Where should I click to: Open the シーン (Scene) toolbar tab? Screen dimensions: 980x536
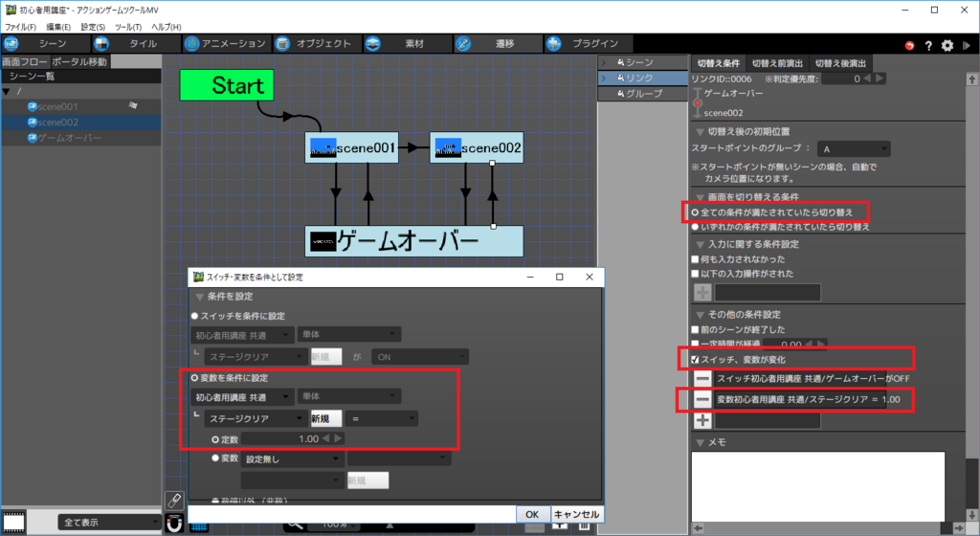click(x=45, y=44)
